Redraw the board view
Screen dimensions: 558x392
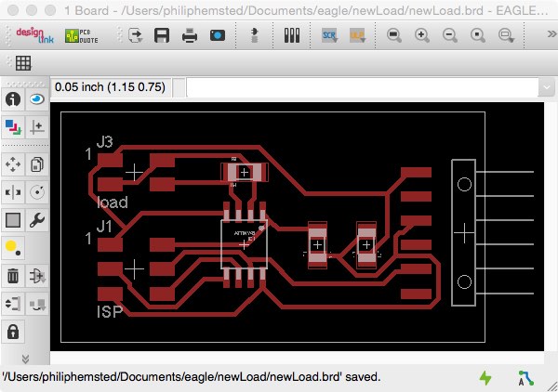pyautogui.click(x=478, y=35)
